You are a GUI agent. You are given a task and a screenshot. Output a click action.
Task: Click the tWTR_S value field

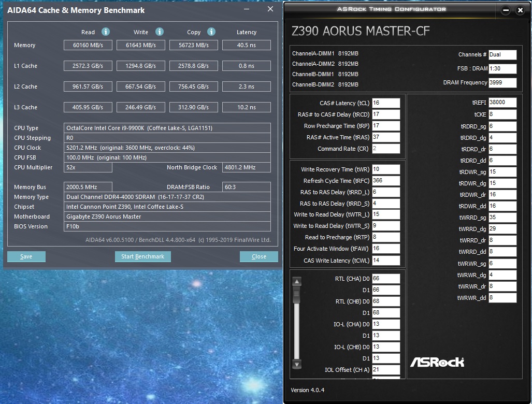(x=386, y=226)
